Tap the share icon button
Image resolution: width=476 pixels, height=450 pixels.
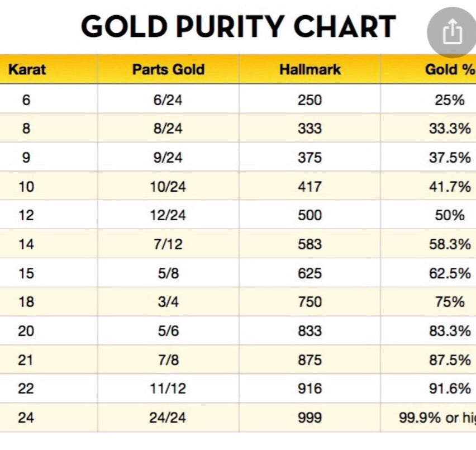[x=453, y=32]
